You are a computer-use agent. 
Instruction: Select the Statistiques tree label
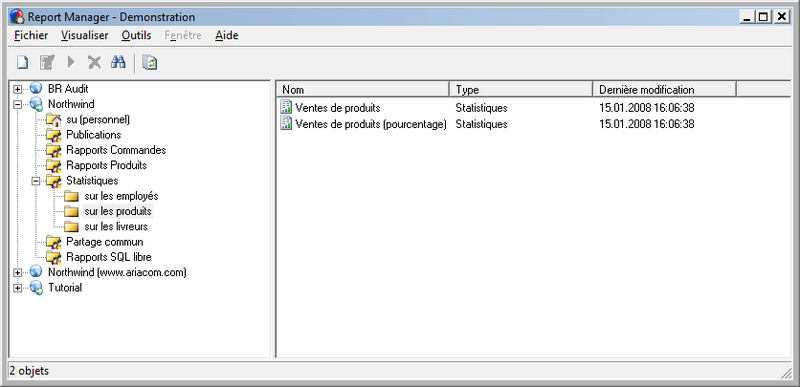coord(92,181)
